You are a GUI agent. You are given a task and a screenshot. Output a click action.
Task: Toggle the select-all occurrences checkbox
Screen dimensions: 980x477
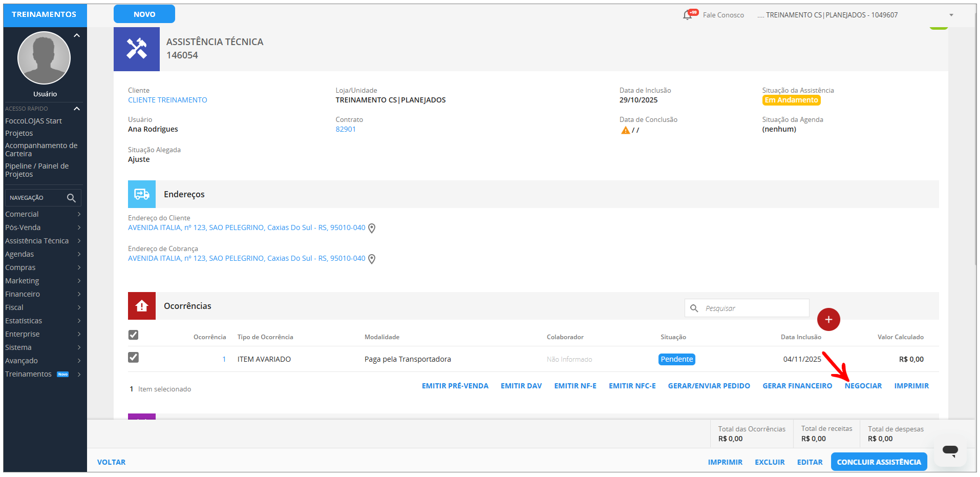[x=133, y=335]
